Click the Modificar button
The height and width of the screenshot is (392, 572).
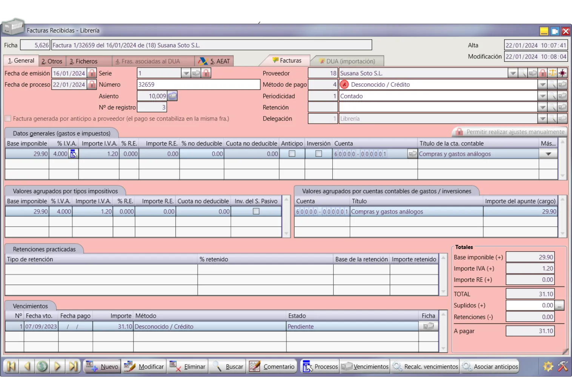coord(145,366)
